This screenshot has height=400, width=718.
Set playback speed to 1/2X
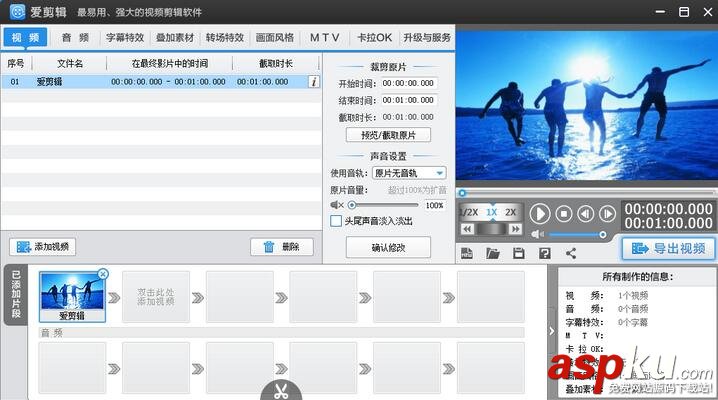click(468, 212)
